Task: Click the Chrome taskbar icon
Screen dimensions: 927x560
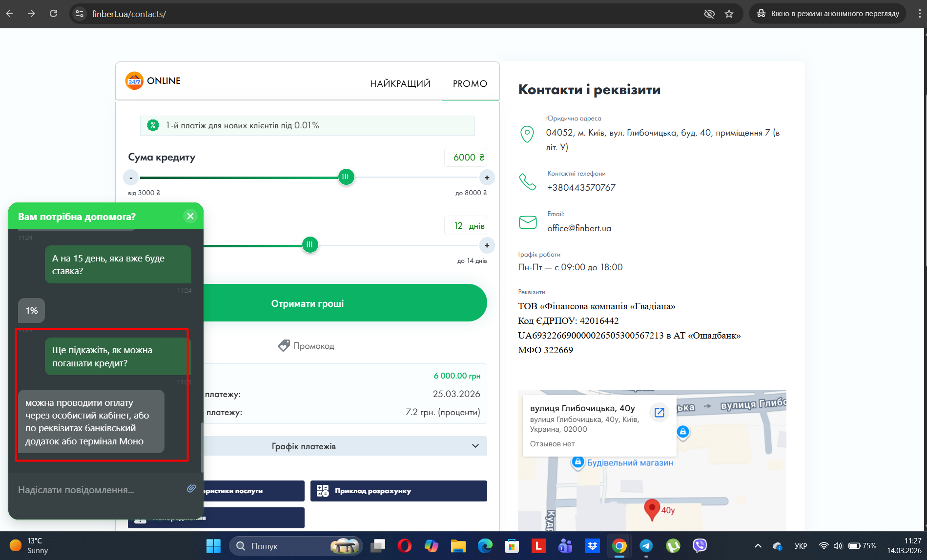Action: tap(619, 546)
